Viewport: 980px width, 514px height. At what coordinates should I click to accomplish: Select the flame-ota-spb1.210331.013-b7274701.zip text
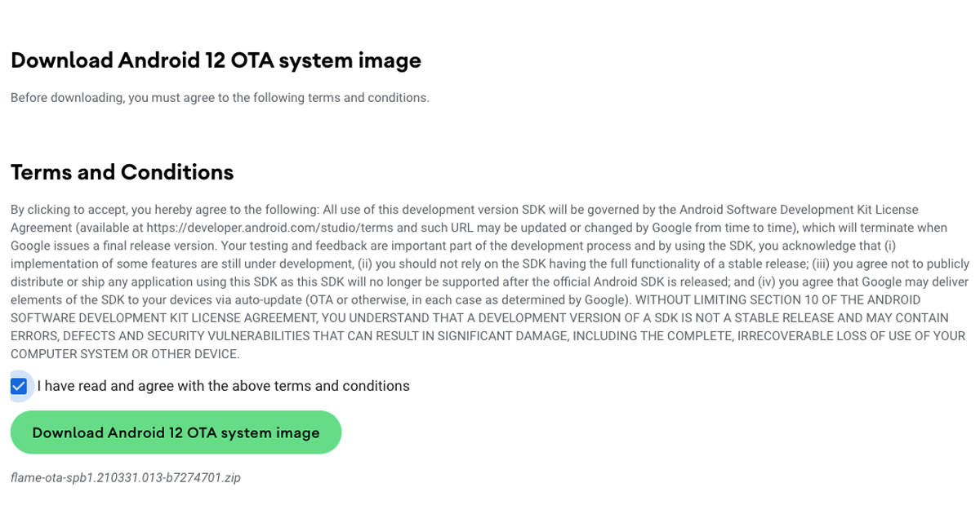[x=125, y=477]
